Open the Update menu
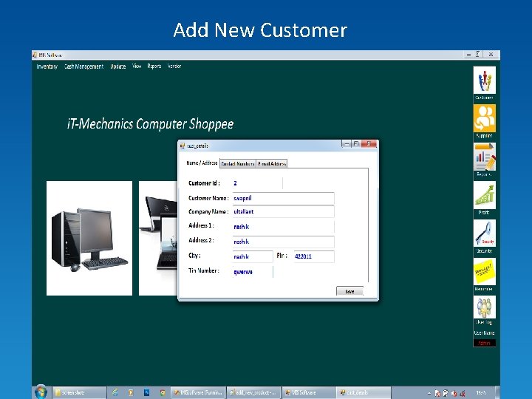Screen dimensions: 532x399 pos(118,66)
